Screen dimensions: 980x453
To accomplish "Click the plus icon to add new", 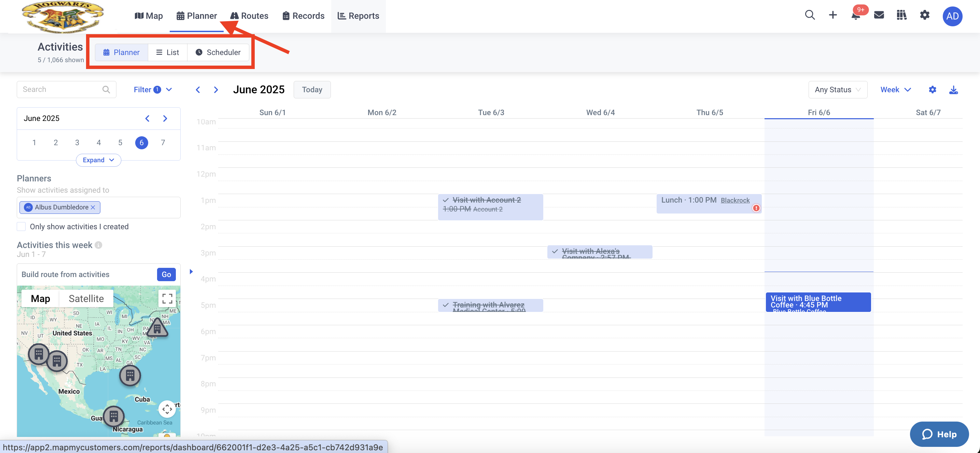I will click(833, 15).
